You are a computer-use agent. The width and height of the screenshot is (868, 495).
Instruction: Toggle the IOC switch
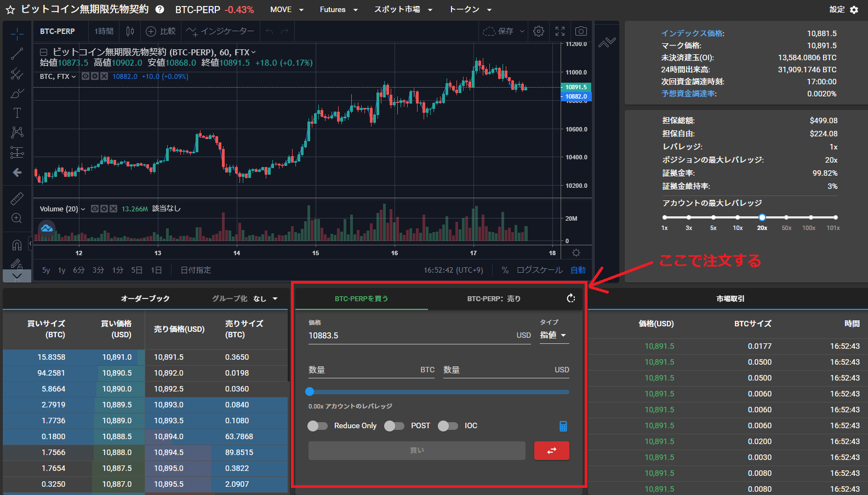(x=448, y=426)
